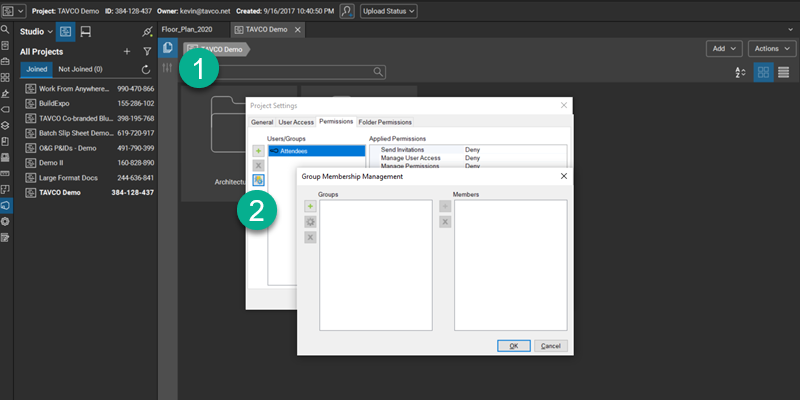Select the highlighted Studio panel icon in sidebar
The image size is (800, 400).
[5, 205]
